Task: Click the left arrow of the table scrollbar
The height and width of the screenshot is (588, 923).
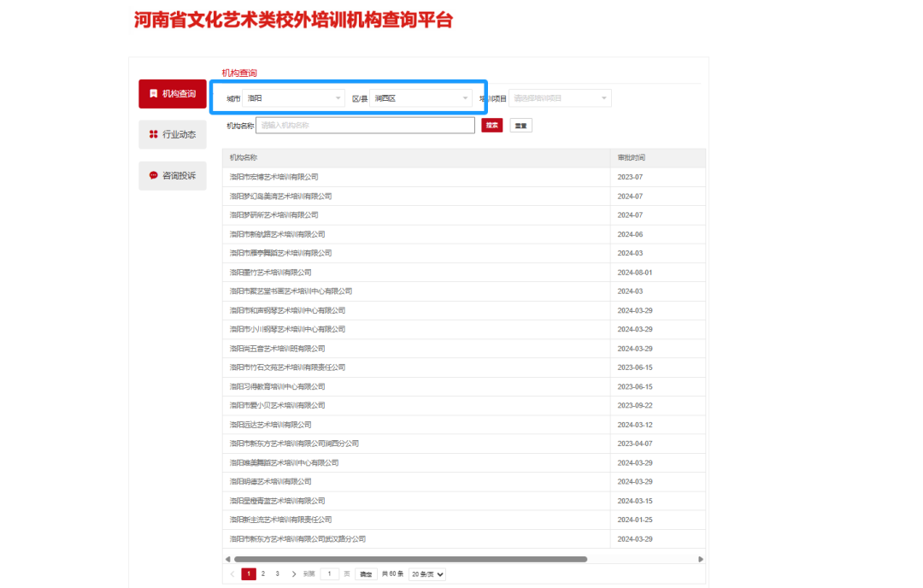Action: (x=226, y=558)
